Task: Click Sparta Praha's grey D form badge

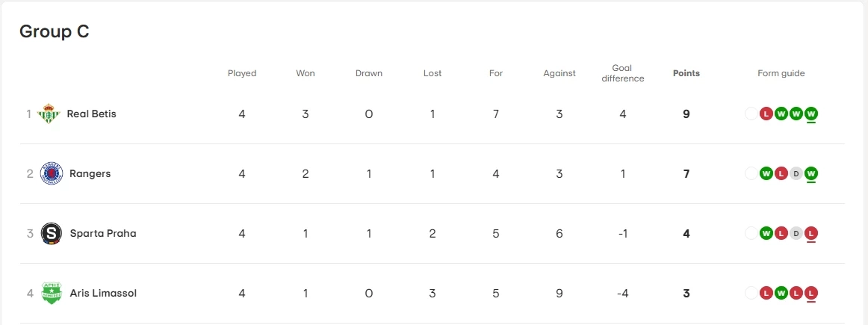Action: (x=796, y=234)
